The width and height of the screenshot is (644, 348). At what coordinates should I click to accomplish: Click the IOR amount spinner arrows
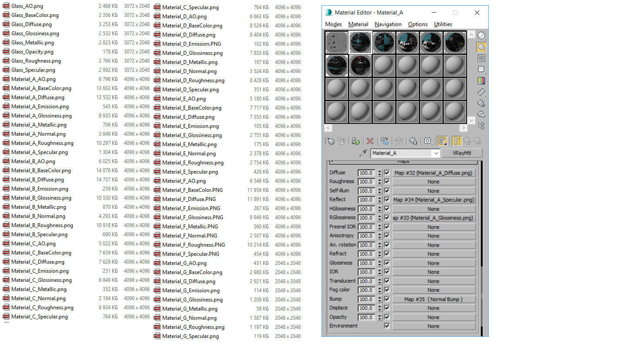click(x=379, y=272)
